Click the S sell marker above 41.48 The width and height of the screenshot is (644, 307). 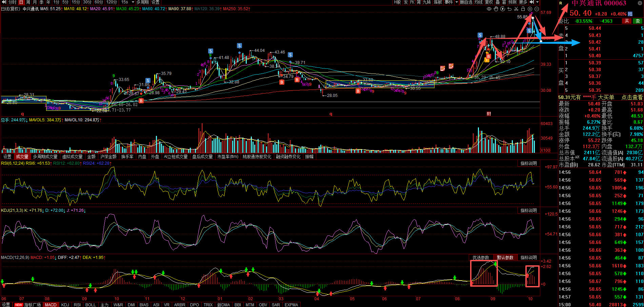(210, 51)
